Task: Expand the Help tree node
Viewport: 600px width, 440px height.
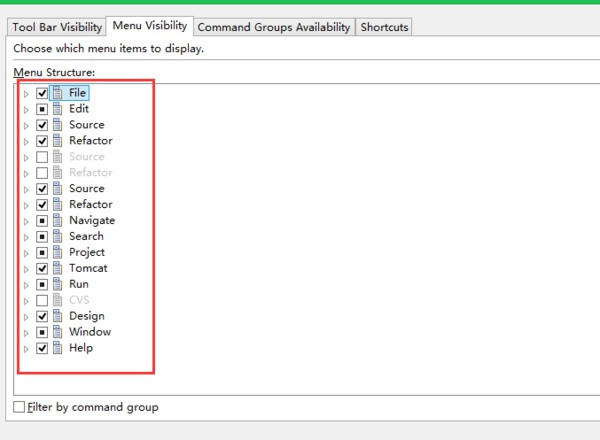Action: tap(26, 349)
